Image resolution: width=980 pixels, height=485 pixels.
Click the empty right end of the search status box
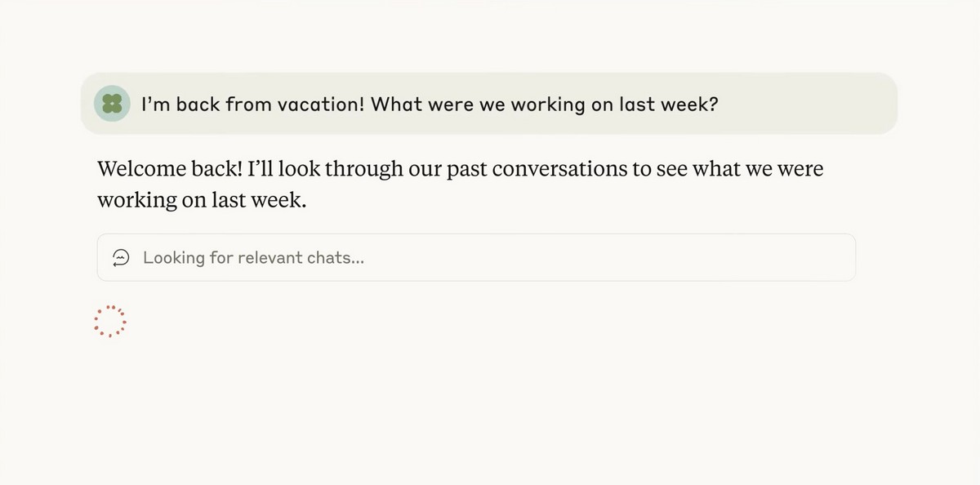[800, 258]
